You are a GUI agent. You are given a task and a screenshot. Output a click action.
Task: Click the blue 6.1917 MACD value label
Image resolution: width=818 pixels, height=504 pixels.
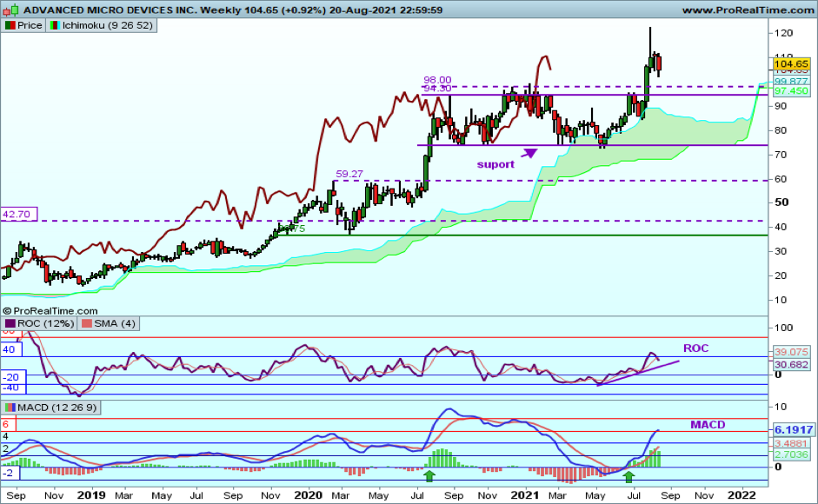click(x=793, y=430)
